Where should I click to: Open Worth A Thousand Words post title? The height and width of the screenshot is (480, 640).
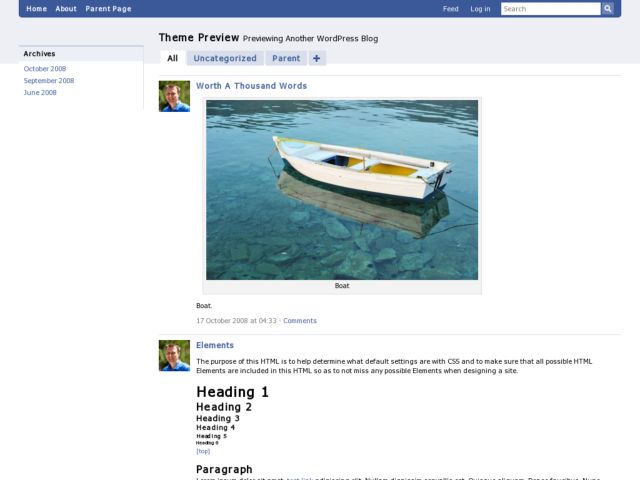coord(251,86)
